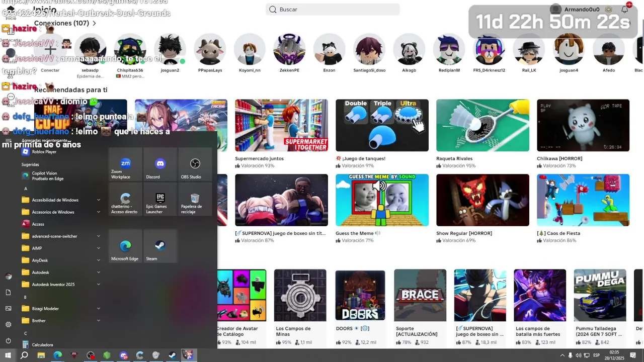
Task: Expand the Start menu hamburger button
Action: [8, 141]
